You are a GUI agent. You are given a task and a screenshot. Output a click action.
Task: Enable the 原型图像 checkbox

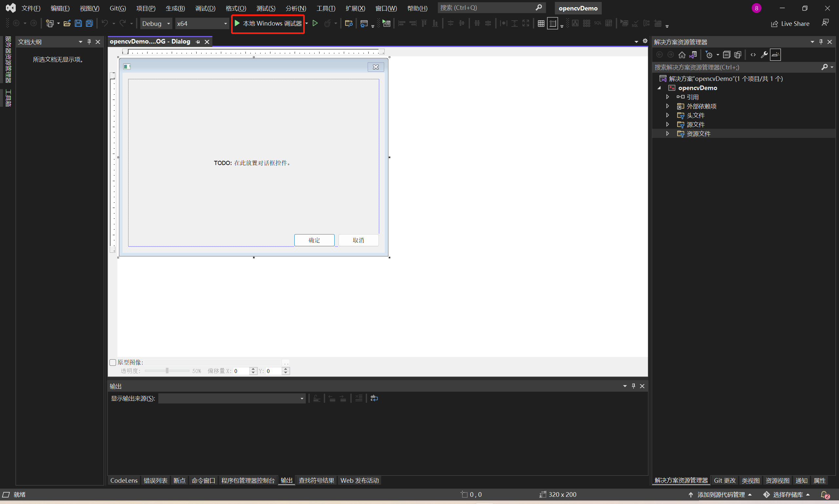click(x=113, y=363)
